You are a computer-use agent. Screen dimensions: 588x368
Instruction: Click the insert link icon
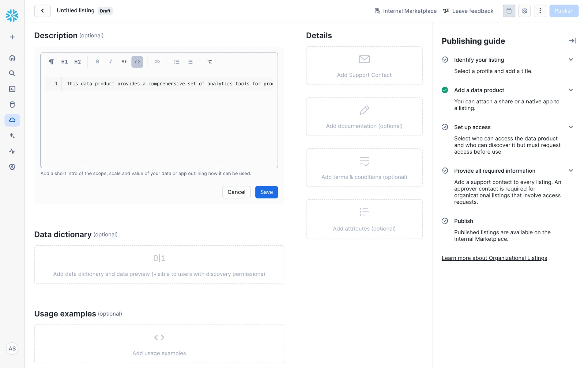[157, 62]
